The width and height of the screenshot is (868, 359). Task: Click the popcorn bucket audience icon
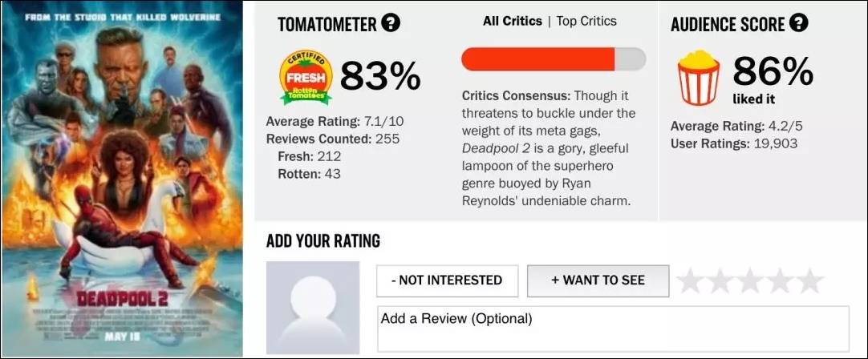tap(698, 77)
